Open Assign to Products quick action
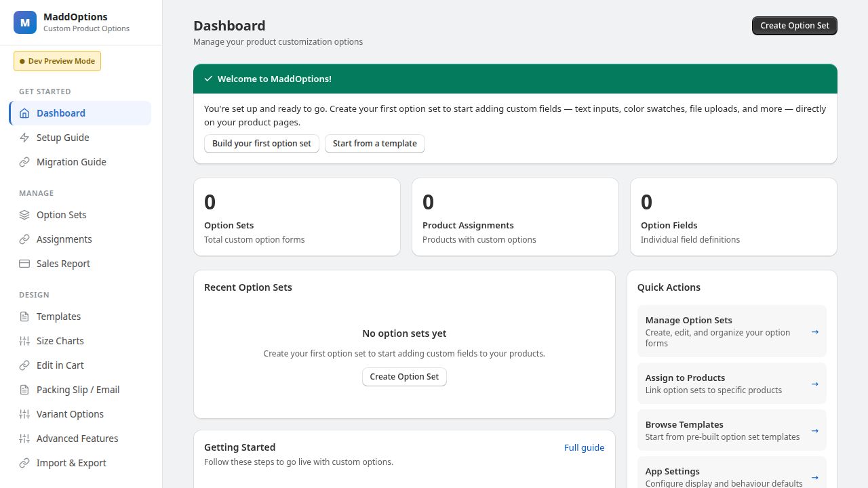Image resolution: width=868 pixels, height=488 pixels. click(x=732, y=384)
